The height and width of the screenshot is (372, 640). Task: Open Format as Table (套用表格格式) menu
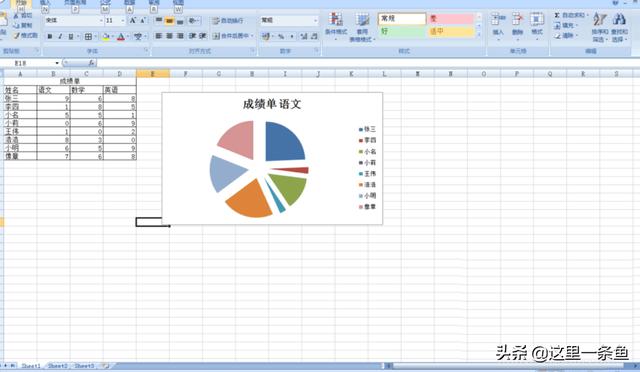pyautogui.click(x=362, y=27)
